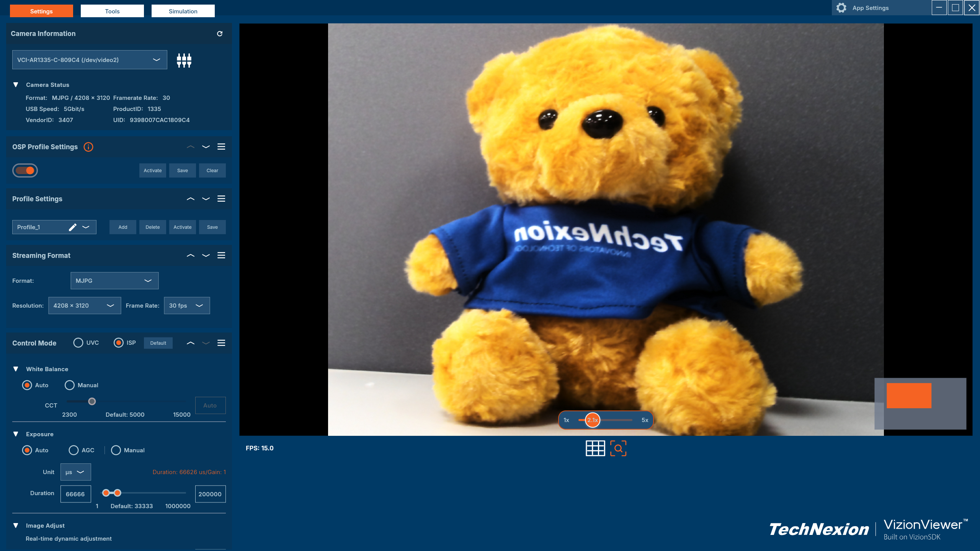
Task: Open the camera controls mixer icon
Action: (184, 60)
